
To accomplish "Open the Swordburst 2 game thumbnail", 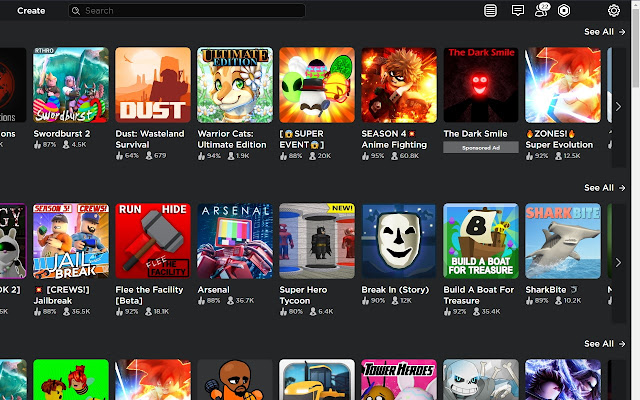I will click(71, 85).
